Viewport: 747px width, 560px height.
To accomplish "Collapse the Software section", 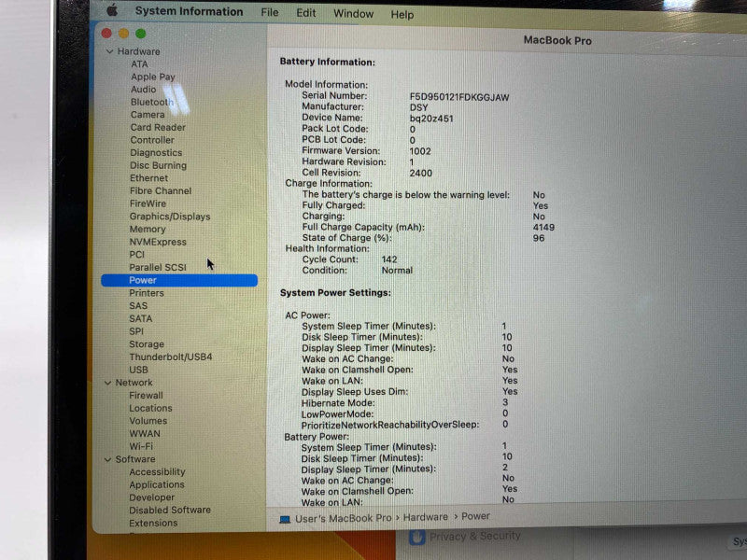I will click(107, 459).
